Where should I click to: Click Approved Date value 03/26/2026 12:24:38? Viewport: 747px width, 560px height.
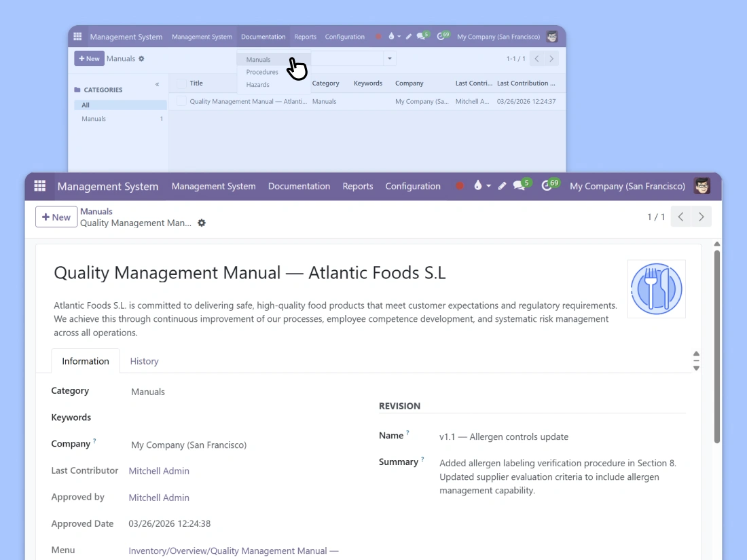pyautogui.click(x=170, y=523)
